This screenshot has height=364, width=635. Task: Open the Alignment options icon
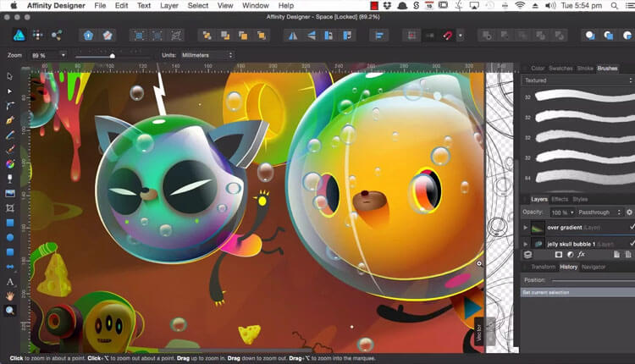tap(379, 36)
